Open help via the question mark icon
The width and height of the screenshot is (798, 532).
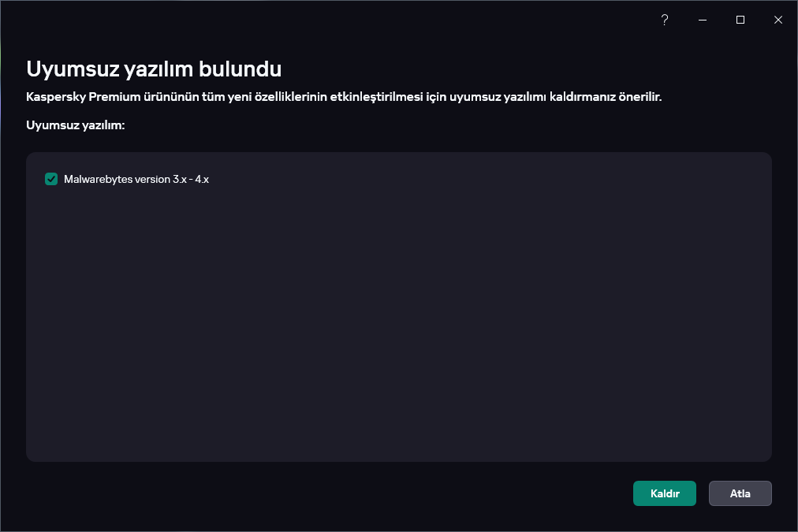click(665, 20)
